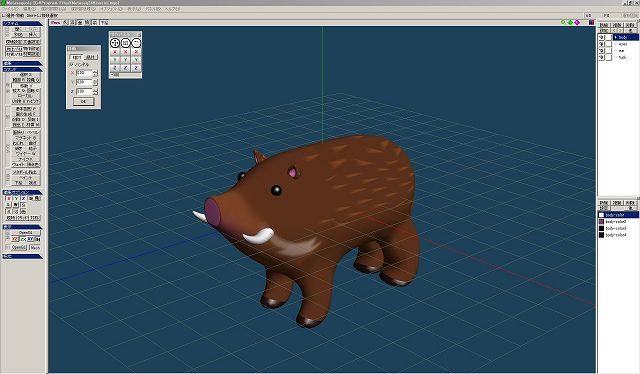Click red X button under the rotate handle
The height and width of the screenshot is (374, 640).
[x=136, y=52]
